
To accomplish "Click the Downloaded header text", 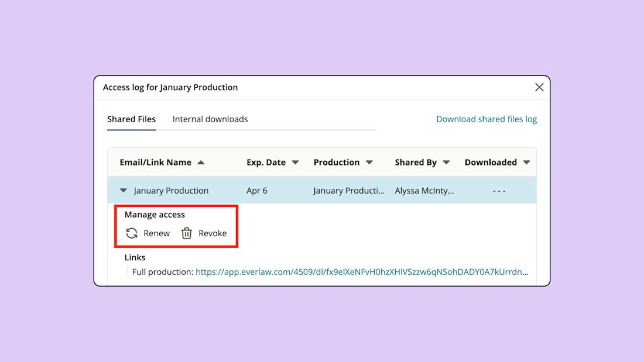I will click(x=491, y=162).
